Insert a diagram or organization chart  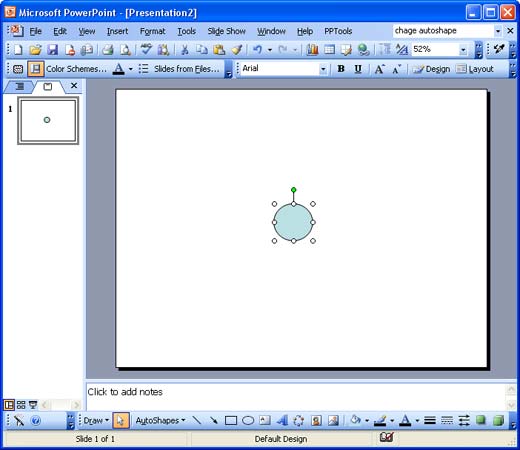pyautogui.click(x=299, y=420)
